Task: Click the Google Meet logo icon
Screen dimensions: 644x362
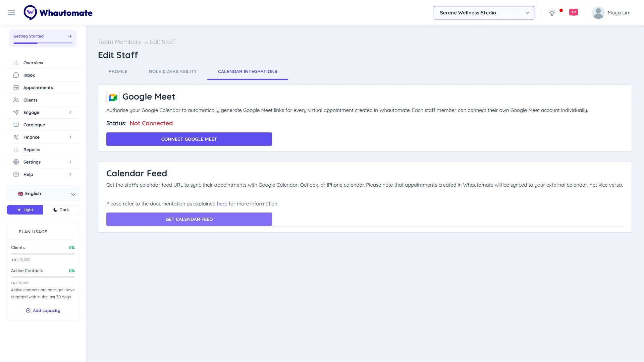Action: coord(113,98)
